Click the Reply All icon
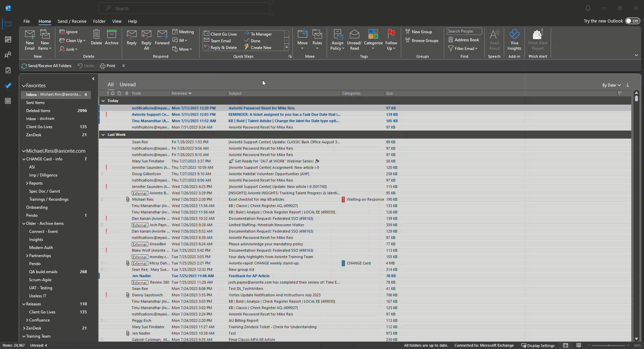 [x=146, y=40]
